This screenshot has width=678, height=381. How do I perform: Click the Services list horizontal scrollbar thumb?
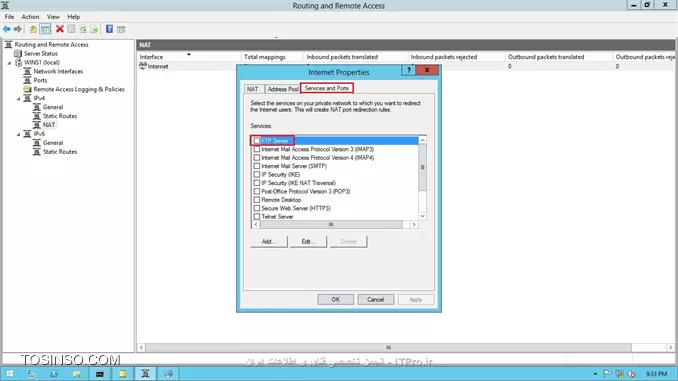[331, 224]
